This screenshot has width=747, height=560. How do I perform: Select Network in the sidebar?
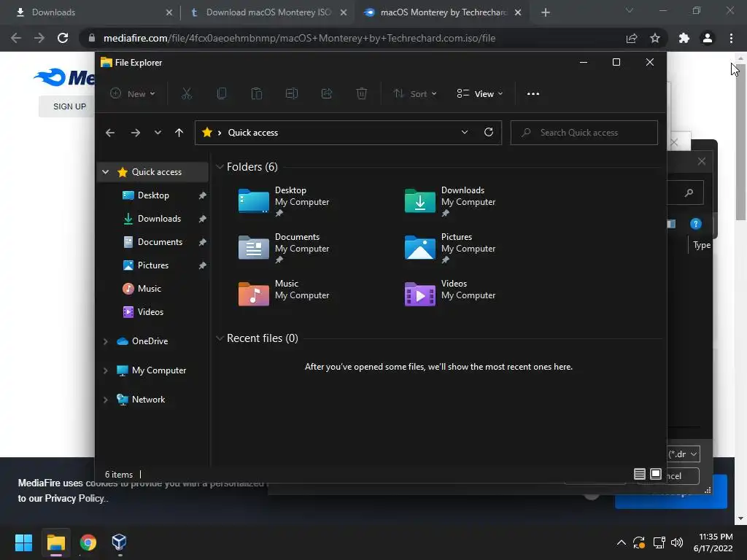point(148,399)
